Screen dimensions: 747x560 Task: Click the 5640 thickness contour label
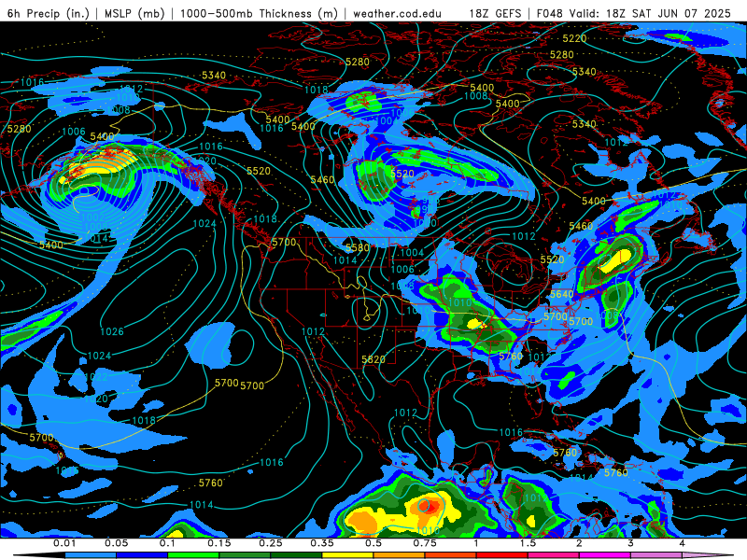[562, 294]
